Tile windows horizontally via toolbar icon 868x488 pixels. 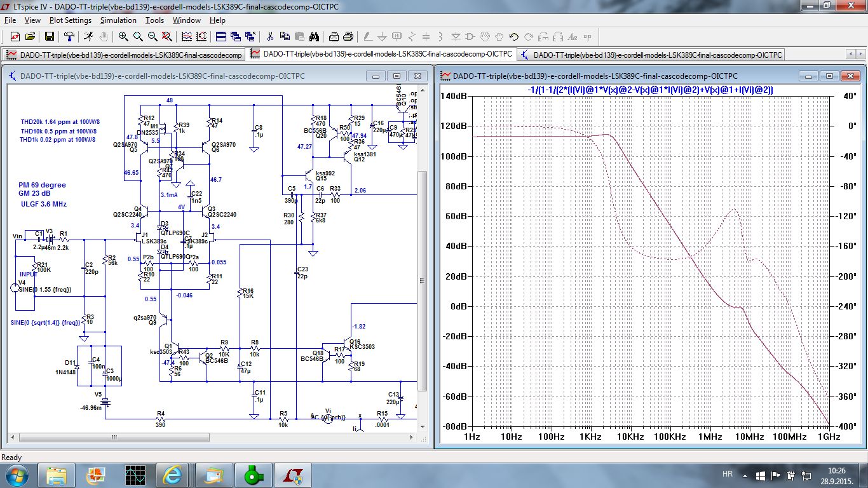(x=220, y=37)
